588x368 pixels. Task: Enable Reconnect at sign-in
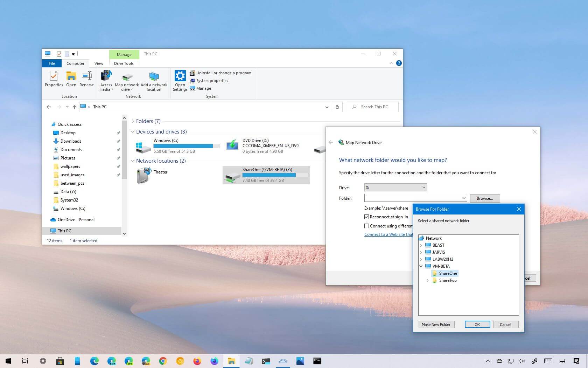(x=366, y=217)
